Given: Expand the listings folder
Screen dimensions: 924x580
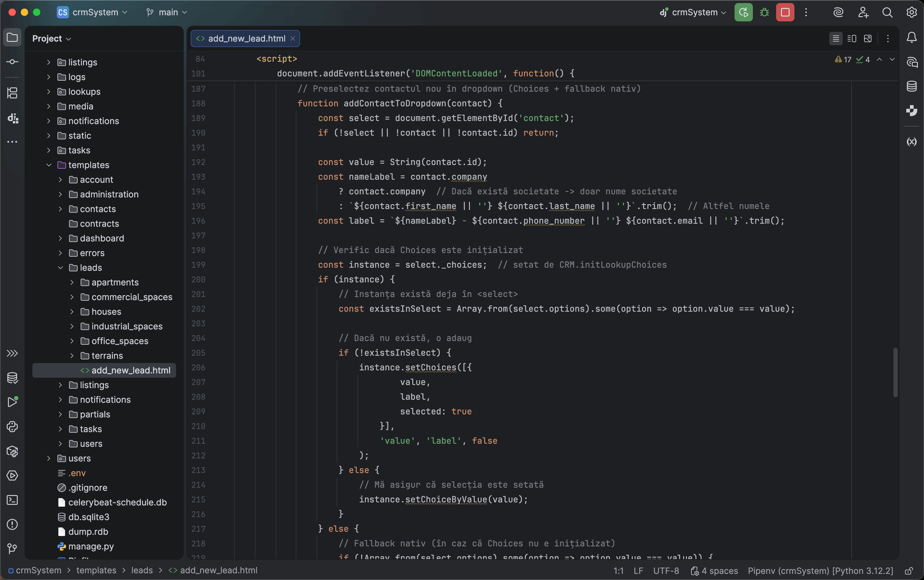Looking at the screenshot, I should point(48,62).
